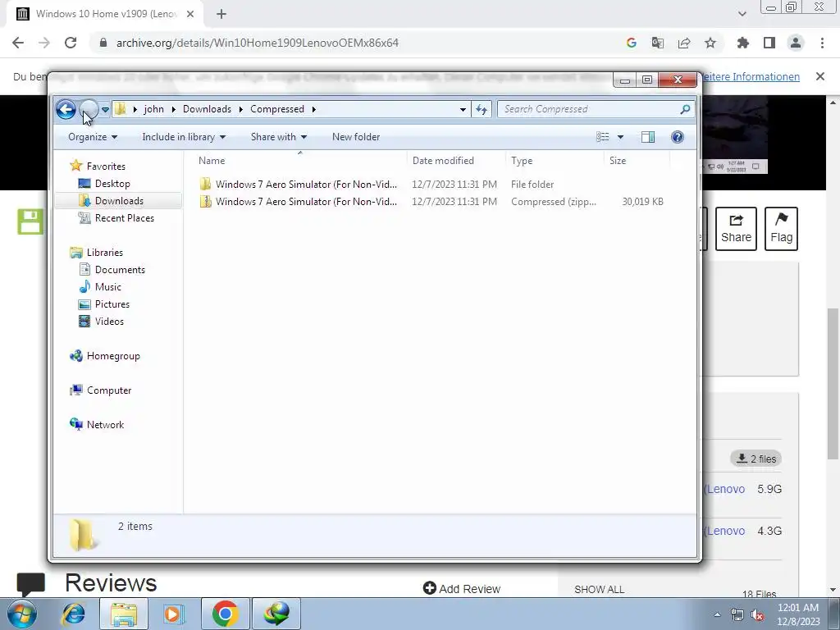Launch Internet Explorer from the taskbar
840x630 pixels.
pyautogui.click(x=73, y=614)
